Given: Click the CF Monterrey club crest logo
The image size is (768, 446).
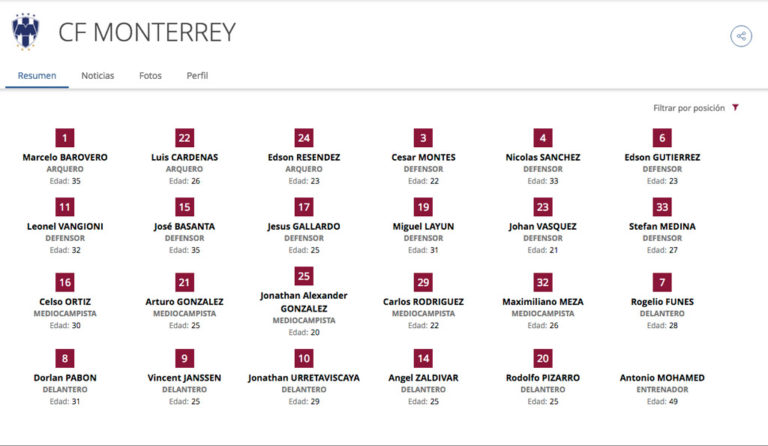Looking at the screenshot, I should (25, 31).
